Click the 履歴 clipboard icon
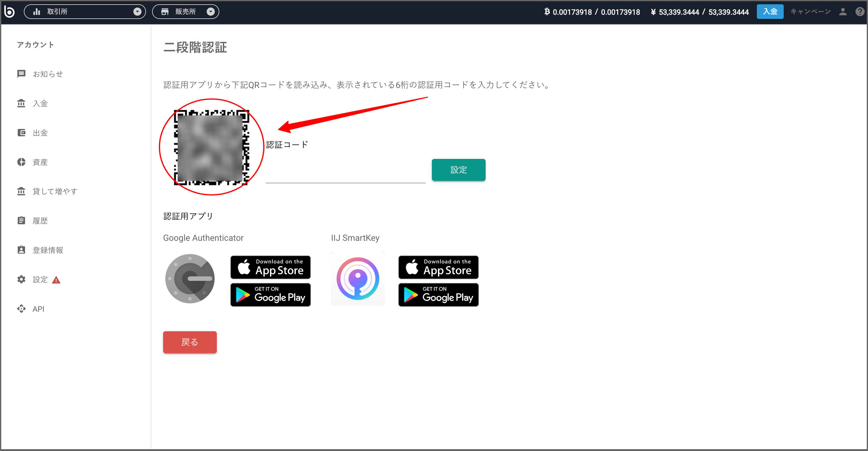Viewport: 868px width, 451px height. coord(21,220)
